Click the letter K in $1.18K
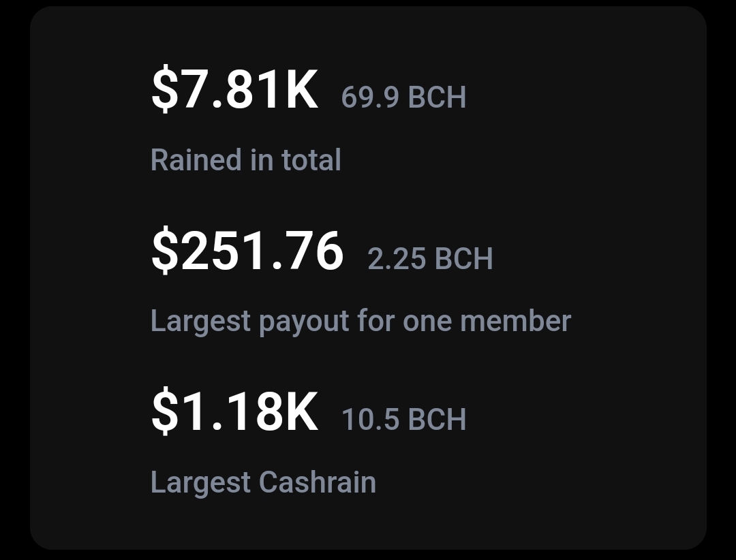The image size is (736, 560). tap(301, 411)
